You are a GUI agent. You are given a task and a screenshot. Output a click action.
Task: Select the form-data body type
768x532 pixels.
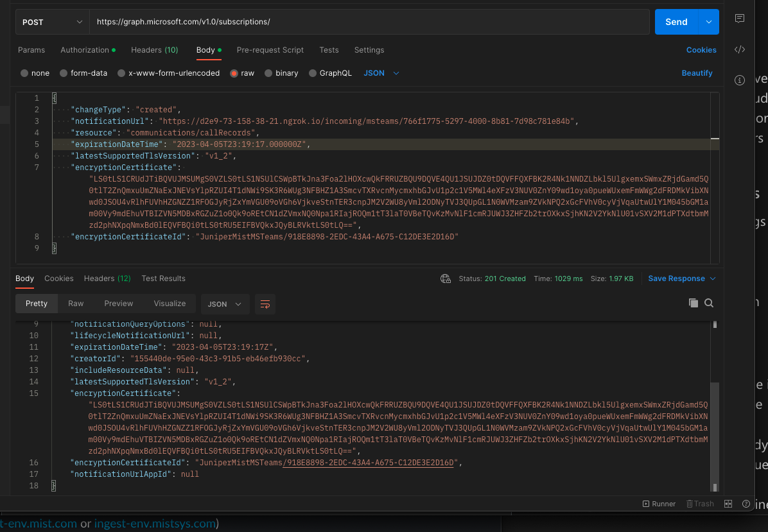pyautogui.click(x=83, y=73)
